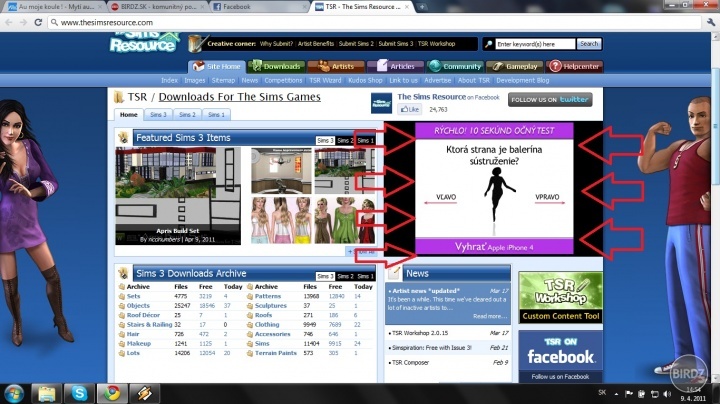This screenshot has height=404, width=720.
Task: Open the Makeup archive link
Action: pyautogui.click(x=139, y=343)
